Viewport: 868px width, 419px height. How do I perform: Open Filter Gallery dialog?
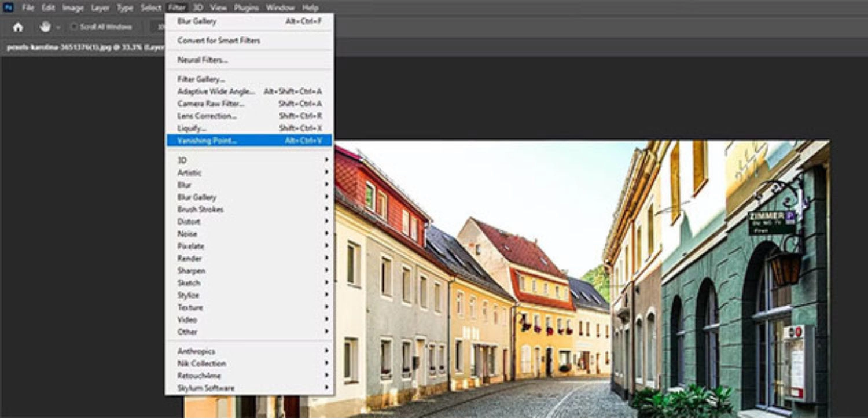(249, 79)
